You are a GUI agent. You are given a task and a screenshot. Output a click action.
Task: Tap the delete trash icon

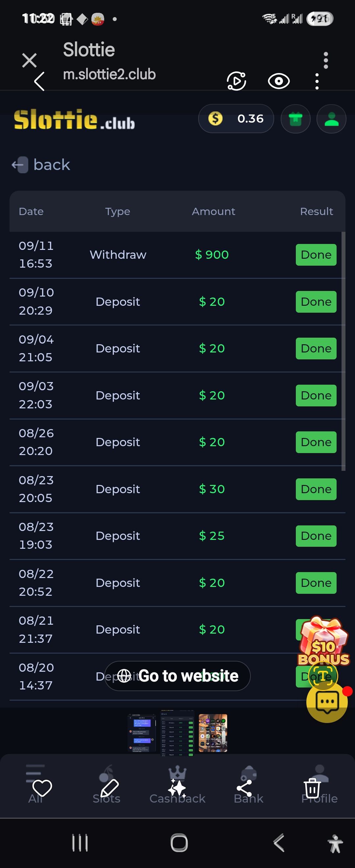coord(312,788)
